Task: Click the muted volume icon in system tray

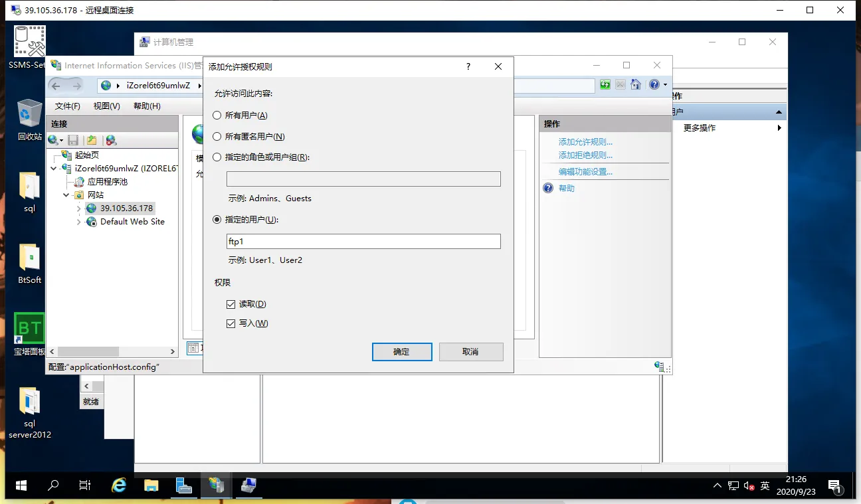Action: pos(749,486)
